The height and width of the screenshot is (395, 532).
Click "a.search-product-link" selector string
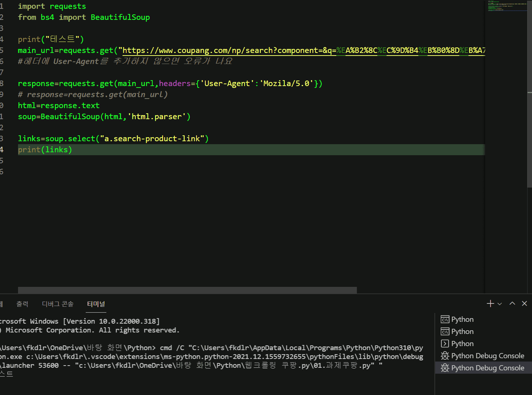(152, 139)
